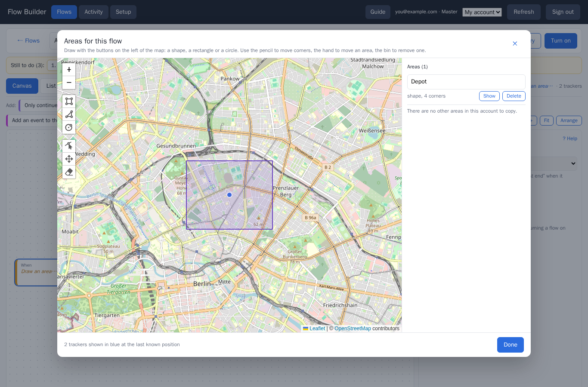Zoom in on the map
This screenshot has width=588, height=387.
[x=69, y=70]
